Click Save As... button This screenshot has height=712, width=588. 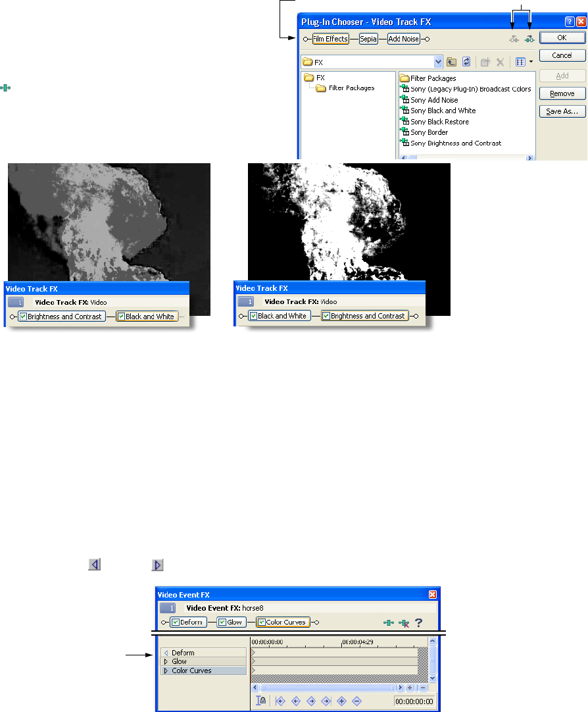[x=562, y=111]
